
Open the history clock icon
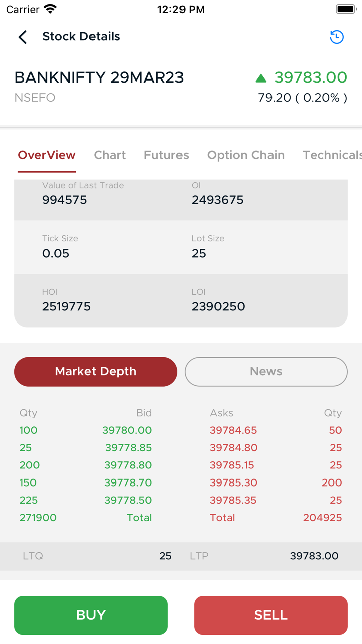tap(337, 37)
